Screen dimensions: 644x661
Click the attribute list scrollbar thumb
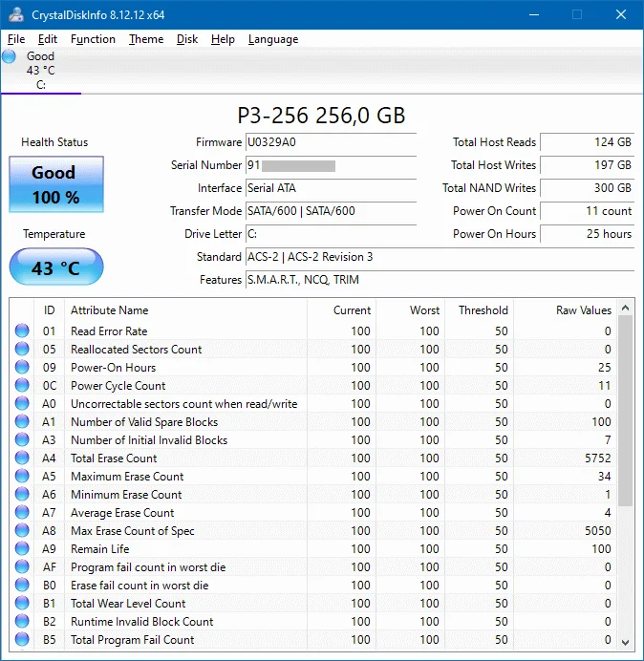coord(626,411)
